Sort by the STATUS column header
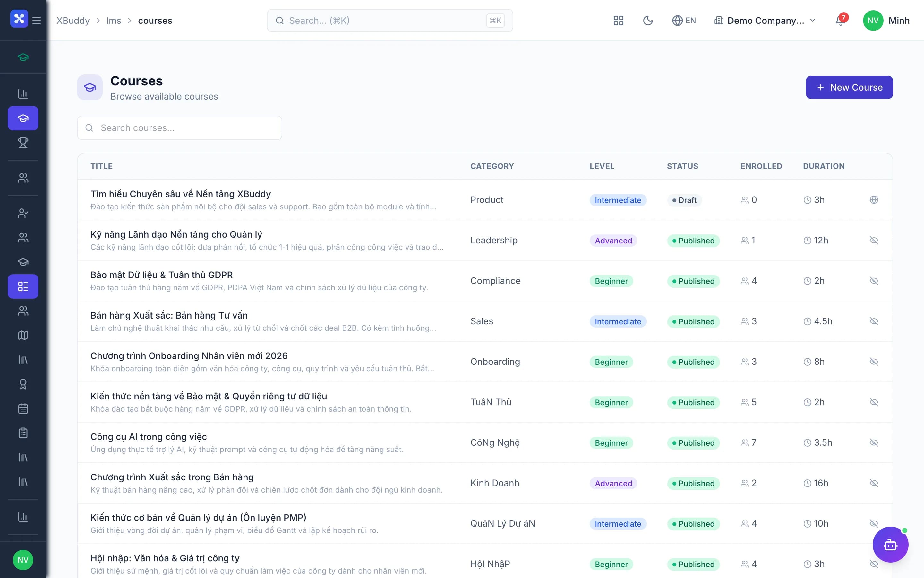This screenshot has height=578, width=924. click(682, 166)
